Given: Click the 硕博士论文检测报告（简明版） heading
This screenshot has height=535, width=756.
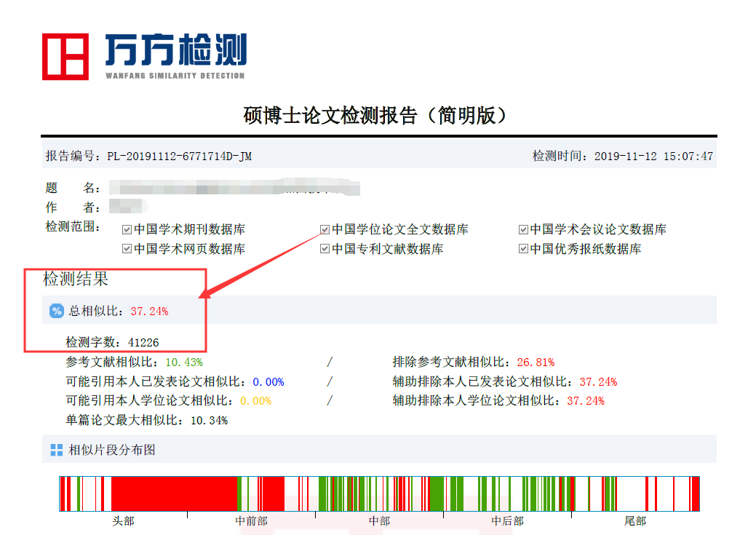Looking at the screenshot, I should coord(375,115).
